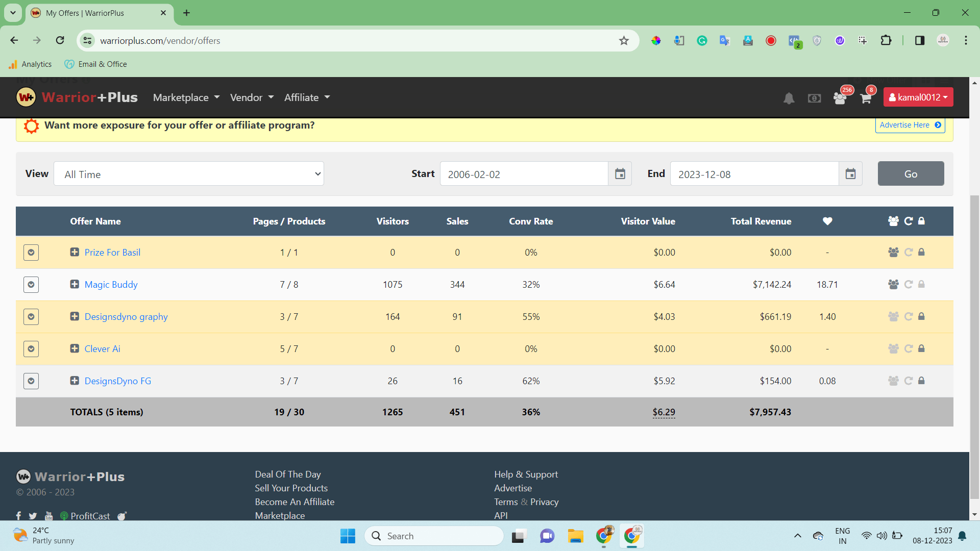The height and width of the screenshot is (551, 980).
Task: Reload the page in Chrome
Action: point(60,40)
